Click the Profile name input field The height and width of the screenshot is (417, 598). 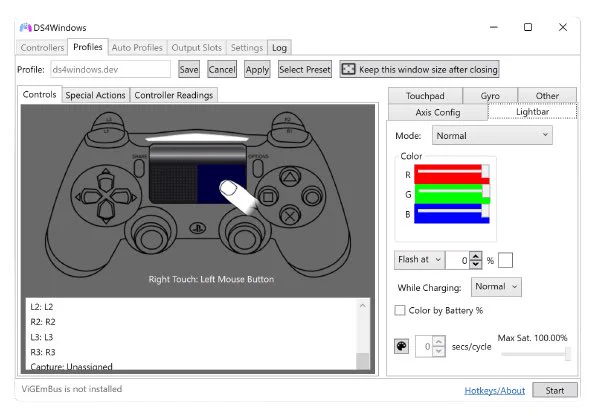click(110, 69)
